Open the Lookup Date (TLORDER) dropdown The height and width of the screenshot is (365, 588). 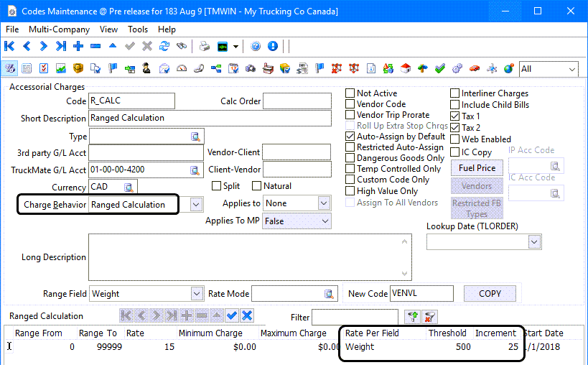pyautogui.click(x=533, y=242)
